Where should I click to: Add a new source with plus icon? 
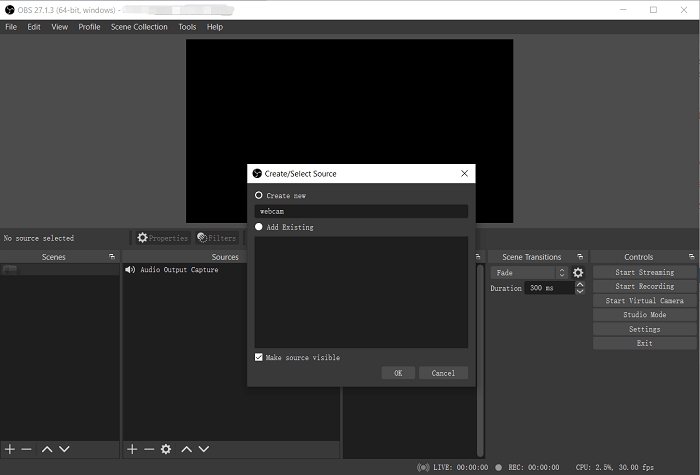point(132,449)
